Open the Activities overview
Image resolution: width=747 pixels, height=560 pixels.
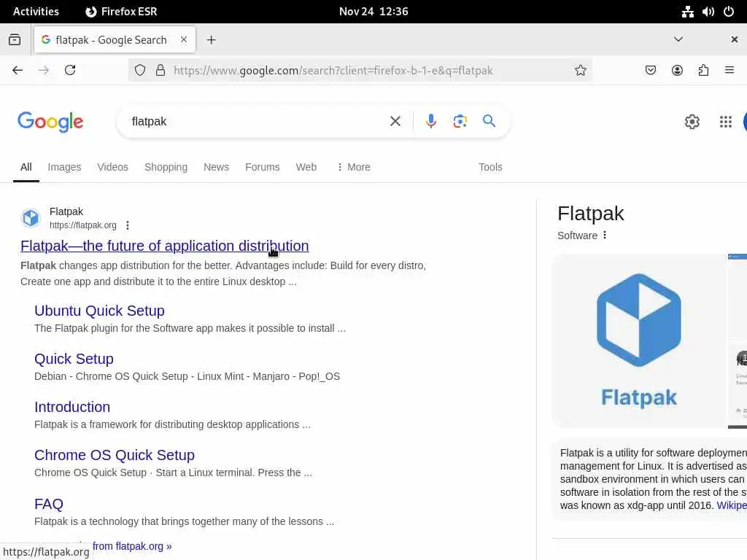pyautogui.click(x=36, y=12)
